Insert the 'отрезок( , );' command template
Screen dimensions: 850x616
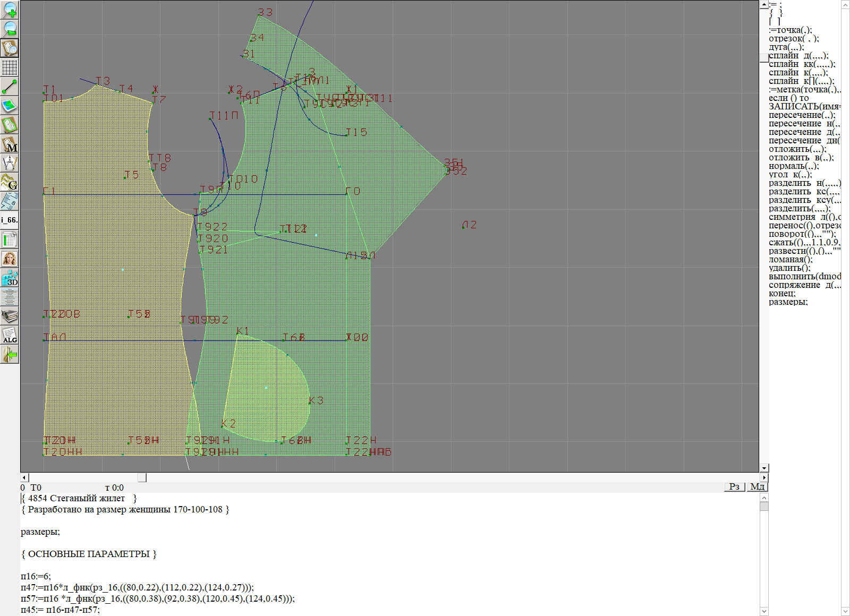coord(794,39)
